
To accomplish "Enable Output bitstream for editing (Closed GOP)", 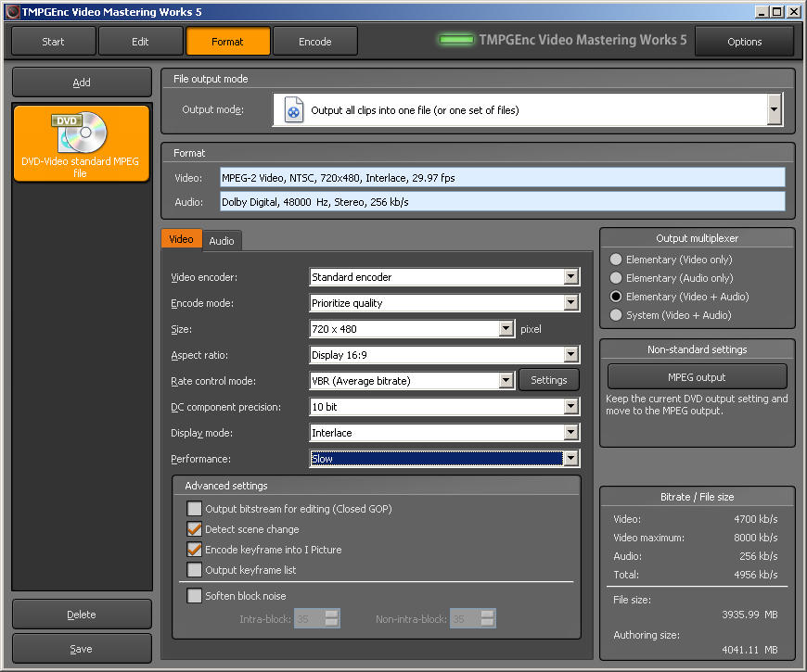I will coord(195,509).
